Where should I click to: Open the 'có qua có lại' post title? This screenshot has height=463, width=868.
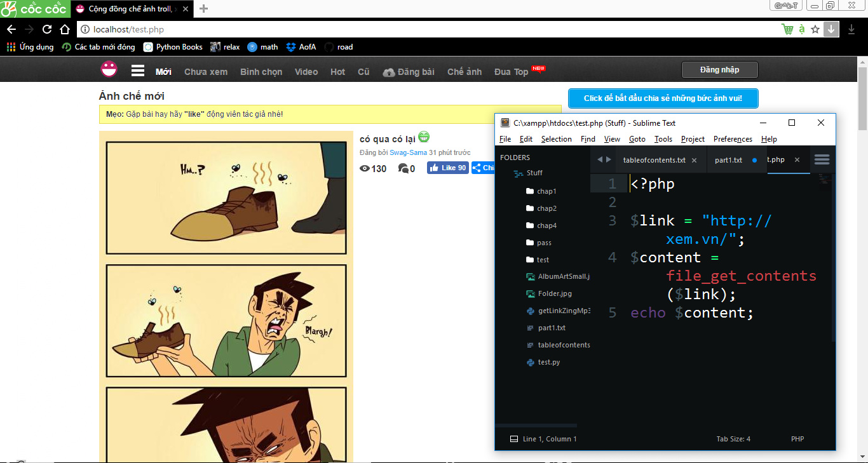(388, 139)
